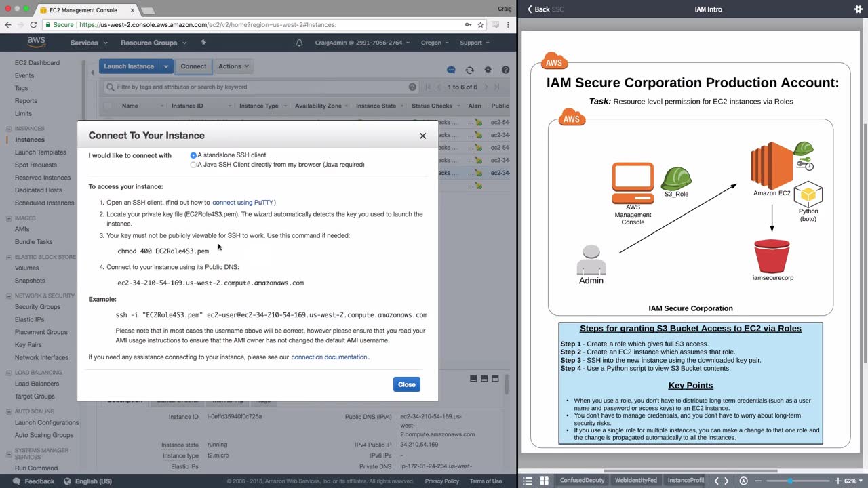Open the Actions dropdown
868x488 pixels.
tap(233, 66)
